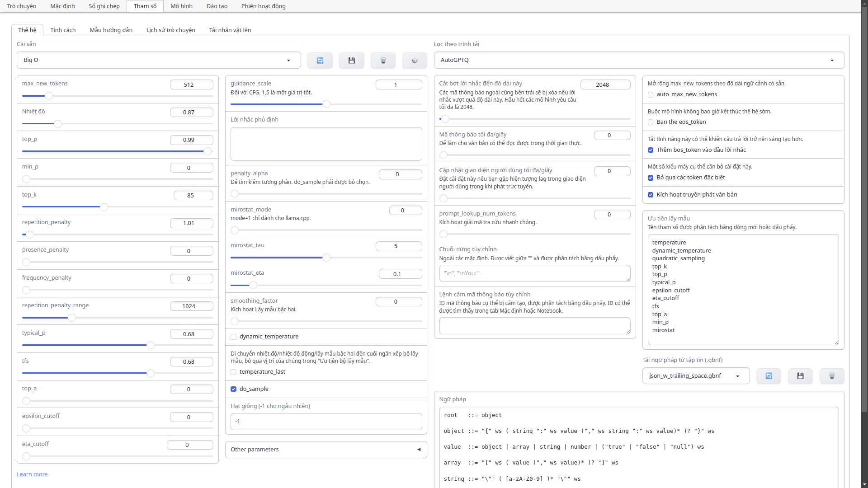Refresh the grammar file list
This screenshot has width=868, height=488.
[769, 376]
